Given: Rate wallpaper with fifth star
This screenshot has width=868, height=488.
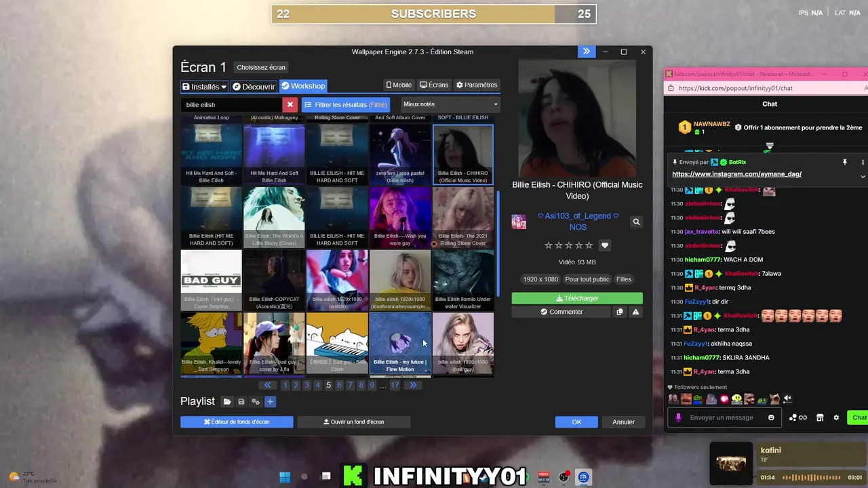Looking at the screenshot, I should pos(589,245).
